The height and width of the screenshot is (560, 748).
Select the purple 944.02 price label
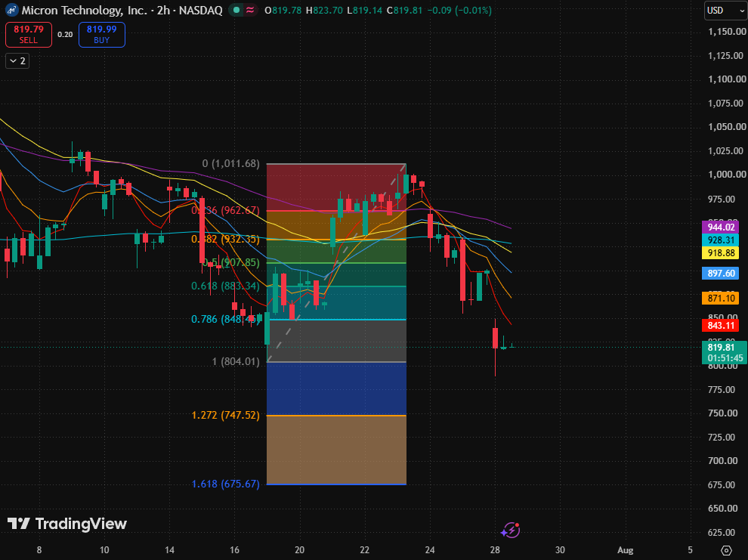(720, 227)
